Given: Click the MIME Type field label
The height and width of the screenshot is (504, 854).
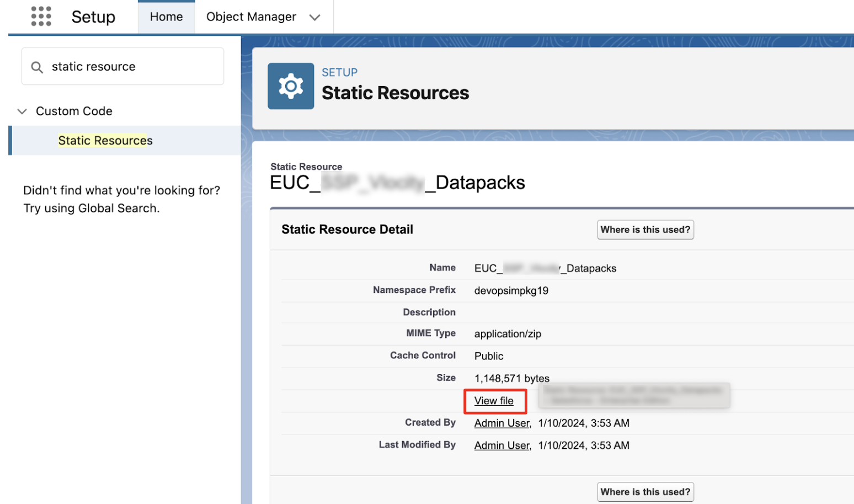Looking at the screenshot, I should click(x=431, y=333).
